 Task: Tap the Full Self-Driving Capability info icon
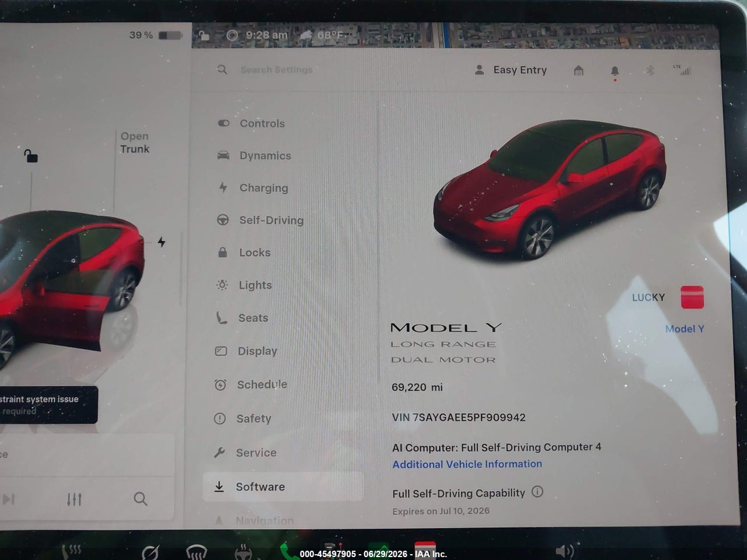coord(537,492)
